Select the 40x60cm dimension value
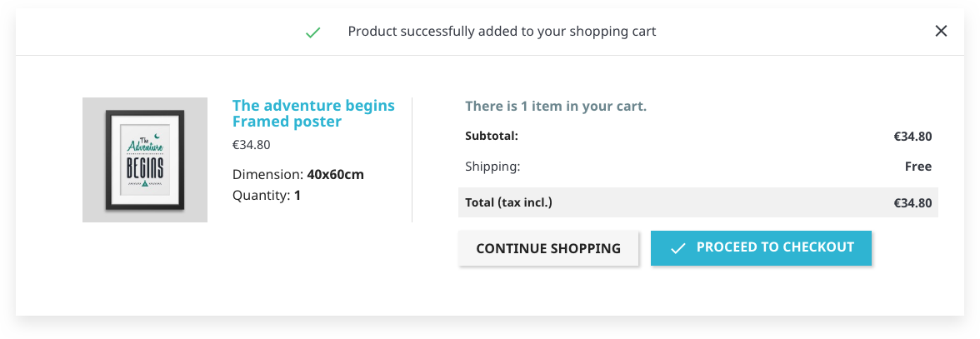980x339 pixels. pos(335,174)
